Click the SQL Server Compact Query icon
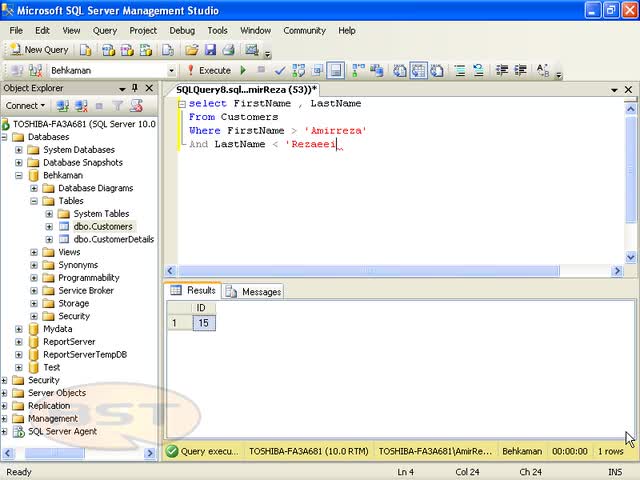This screenshot has height=480, width=640. coord(168,50)
